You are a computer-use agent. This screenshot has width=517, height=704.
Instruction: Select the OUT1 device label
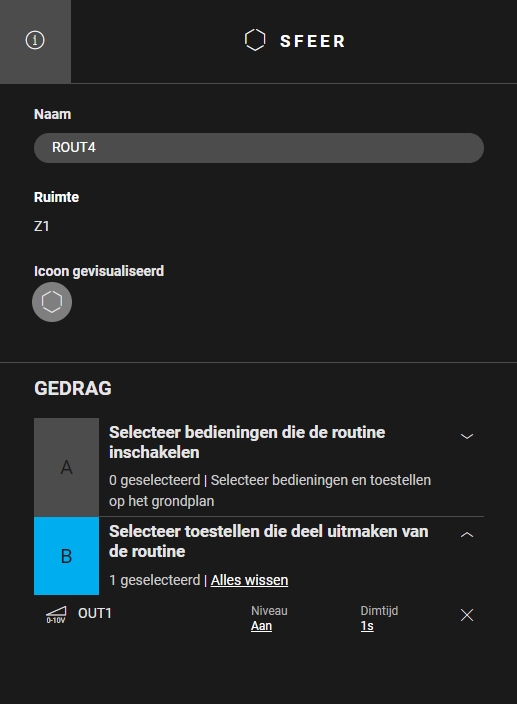pos(95,613)
